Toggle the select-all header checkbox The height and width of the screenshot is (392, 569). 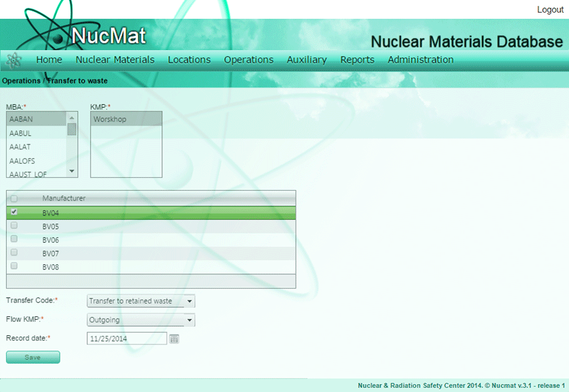click(x=14, y=198)
